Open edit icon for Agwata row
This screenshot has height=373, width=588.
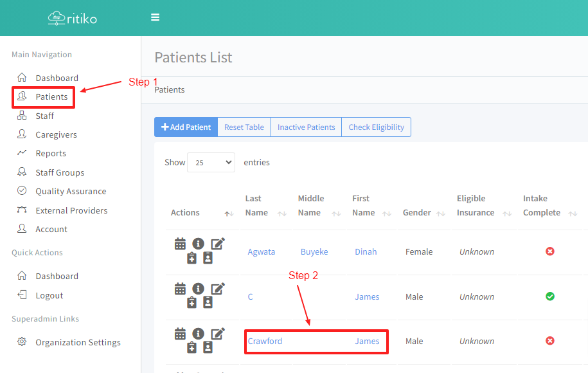(x=218, y=244)
